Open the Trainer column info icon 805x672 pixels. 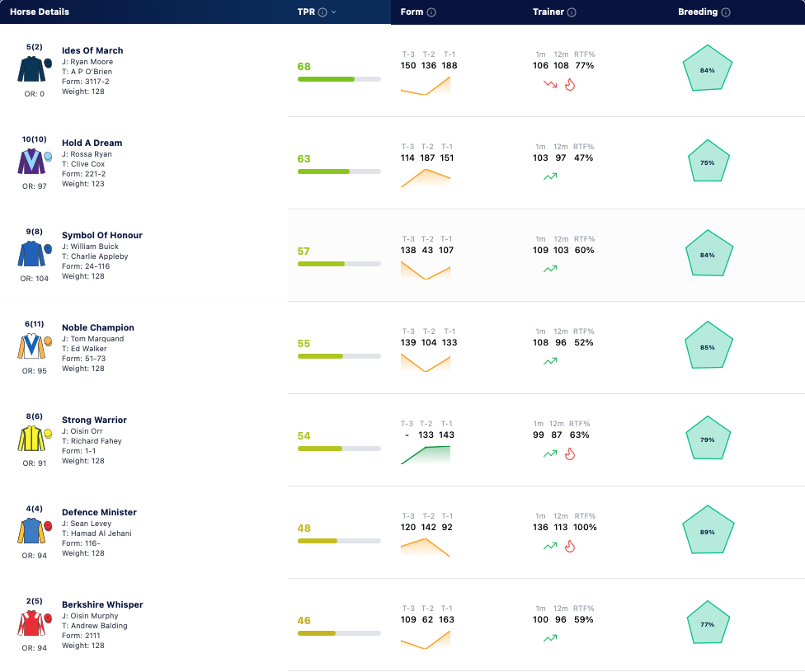(x=572, y=12)
